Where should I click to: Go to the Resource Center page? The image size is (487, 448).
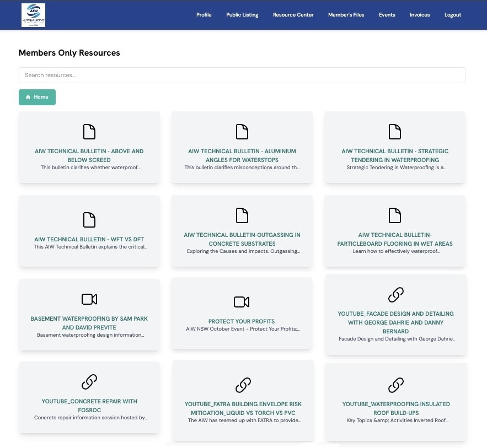point(293,15)
